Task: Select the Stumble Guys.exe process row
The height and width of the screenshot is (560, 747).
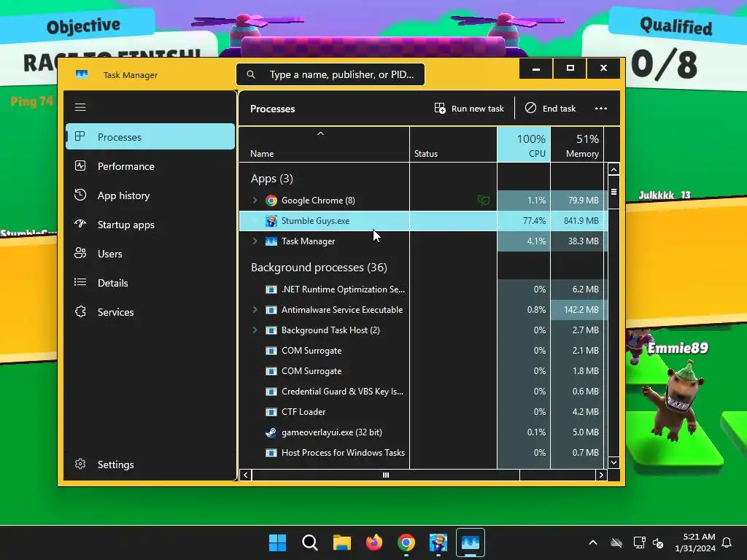Action: [423, 220]
